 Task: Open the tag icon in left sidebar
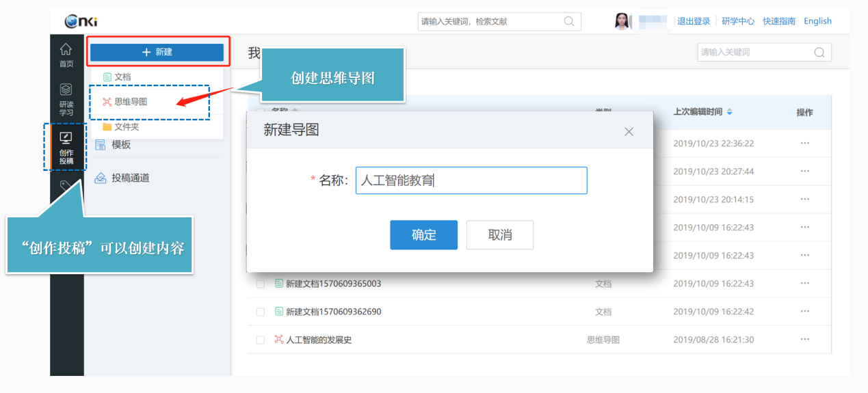click(66, 185)
